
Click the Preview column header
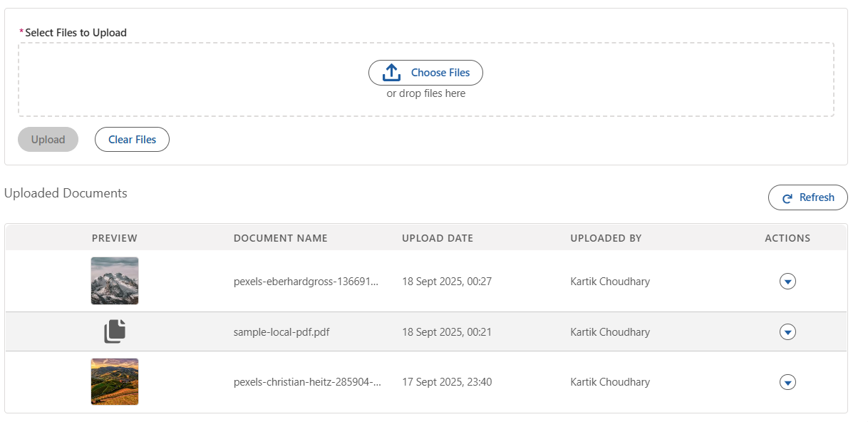pyautogui.click(x=115, y=238)
